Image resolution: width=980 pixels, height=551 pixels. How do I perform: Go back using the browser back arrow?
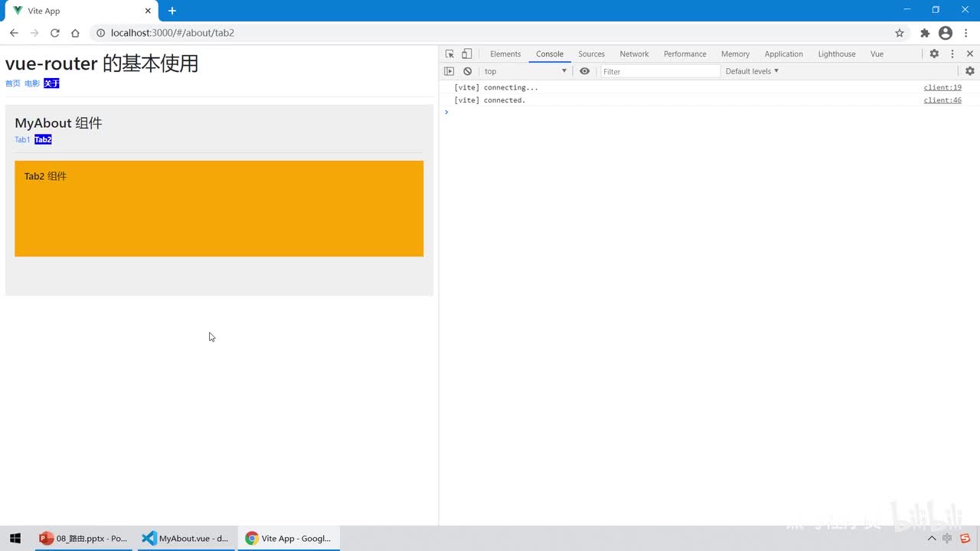[x=14, y=33]
